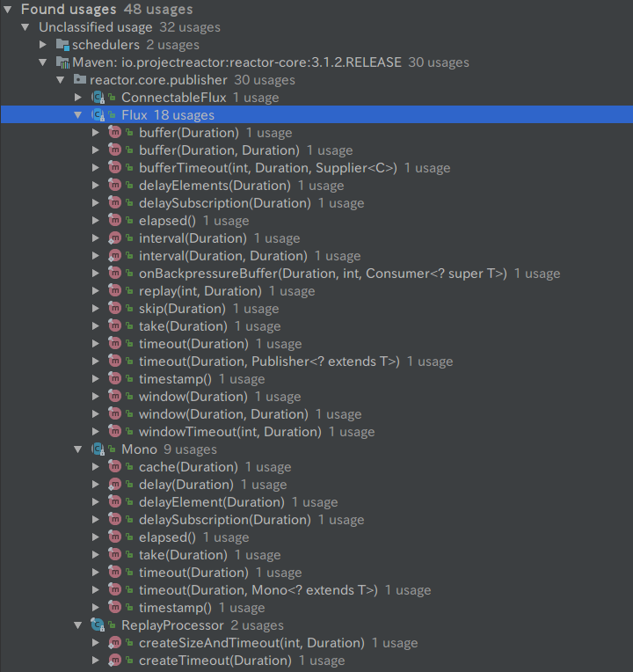Click the method icon of onBackpressureBuffer row
Image resolution: width=633 pixels, height=672 pixels.
coord(115,273)
